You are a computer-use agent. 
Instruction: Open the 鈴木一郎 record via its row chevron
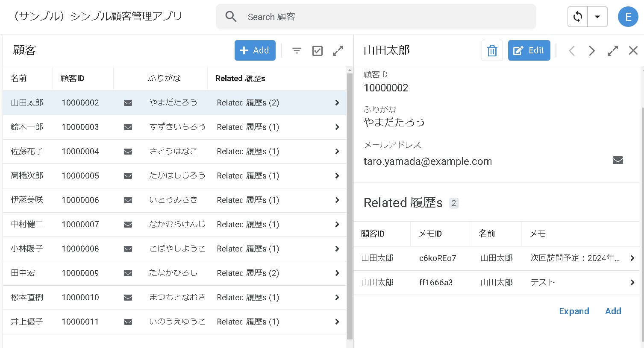click(x=337, y=127)
